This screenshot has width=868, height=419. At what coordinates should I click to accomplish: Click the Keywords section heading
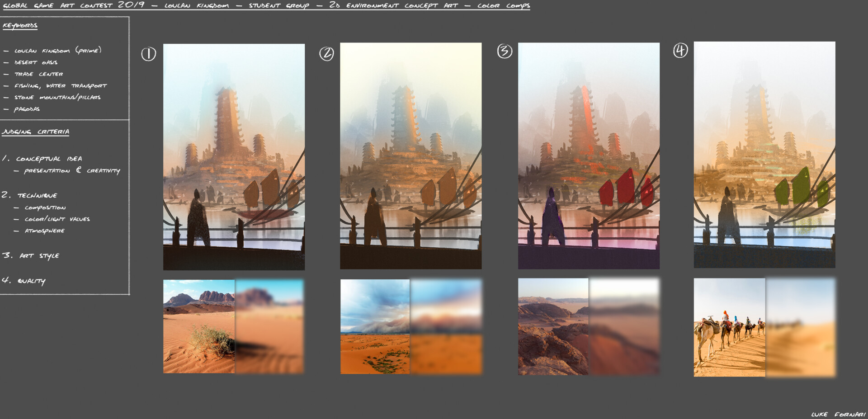(20, 26)
